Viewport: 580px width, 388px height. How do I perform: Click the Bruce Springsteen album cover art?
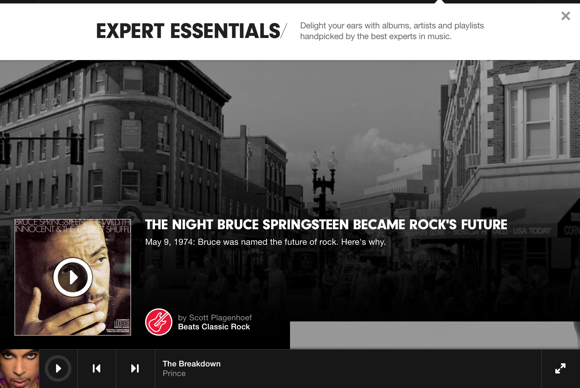point(73,277)
